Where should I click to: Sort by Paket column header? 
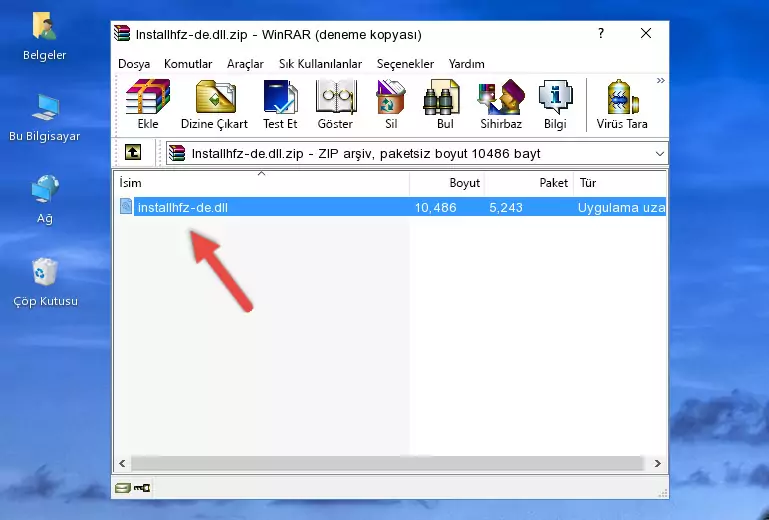point(529,182)
